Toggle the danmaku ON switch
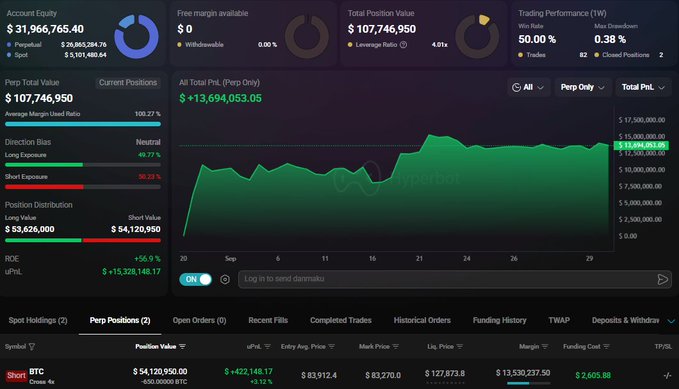The height and width of the screenshot is (389, 679). (x=195, y=279)
